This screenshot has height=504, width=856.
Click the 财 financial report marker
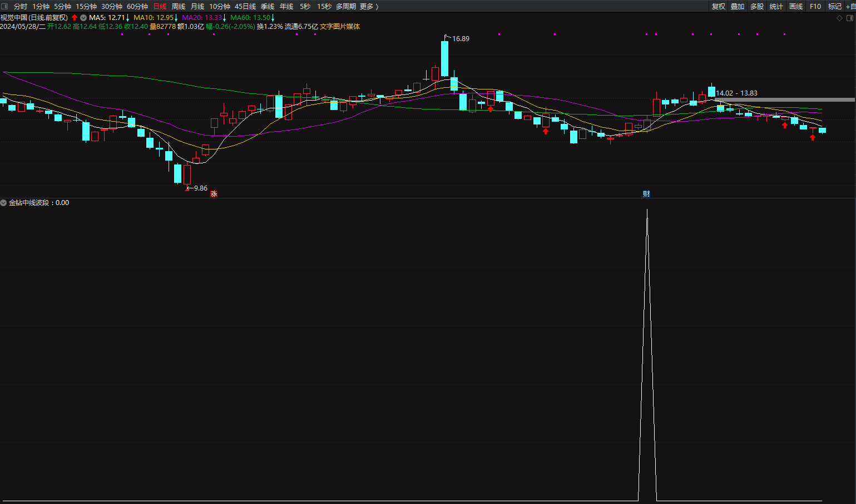[646, 193]
